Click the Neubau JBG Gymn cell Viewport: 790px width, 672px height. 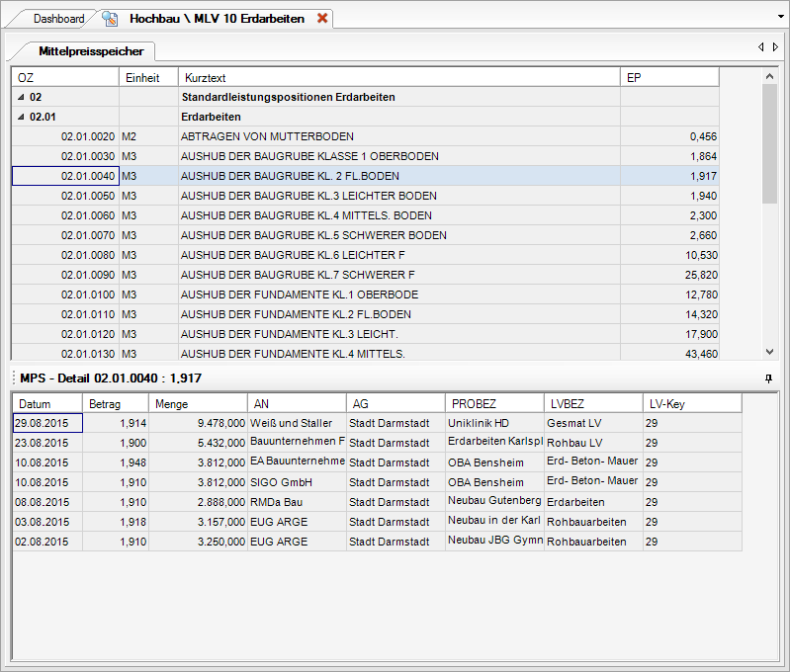494,542
